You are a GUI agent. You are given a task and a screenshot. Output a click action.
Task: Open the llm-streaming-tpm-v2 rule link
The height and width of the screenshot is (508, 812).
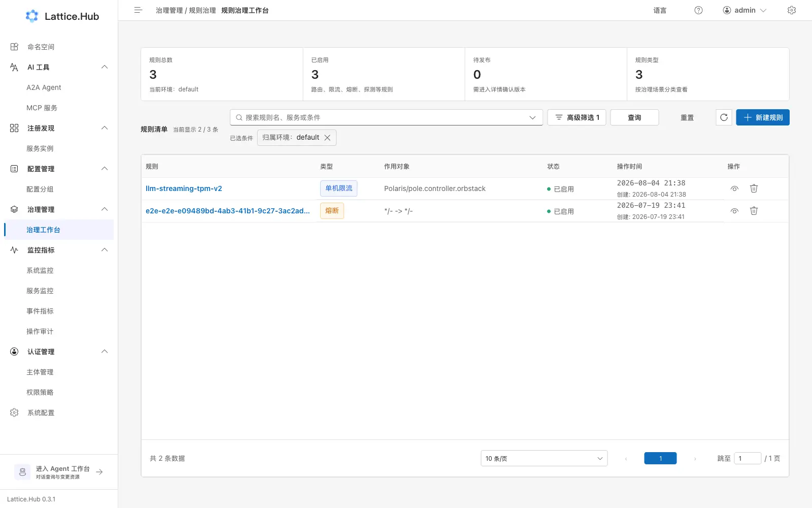184,188
